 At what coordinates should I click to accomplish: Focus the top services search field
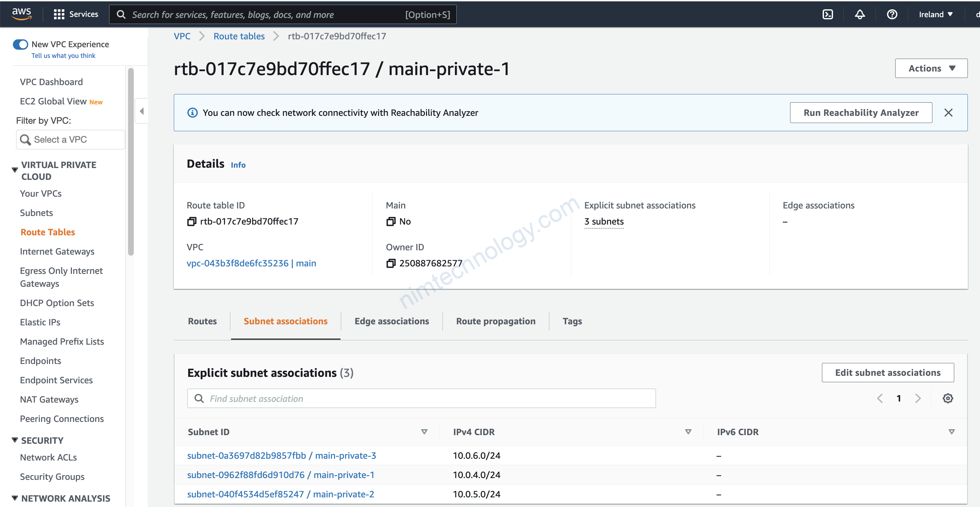click(283, 14)
